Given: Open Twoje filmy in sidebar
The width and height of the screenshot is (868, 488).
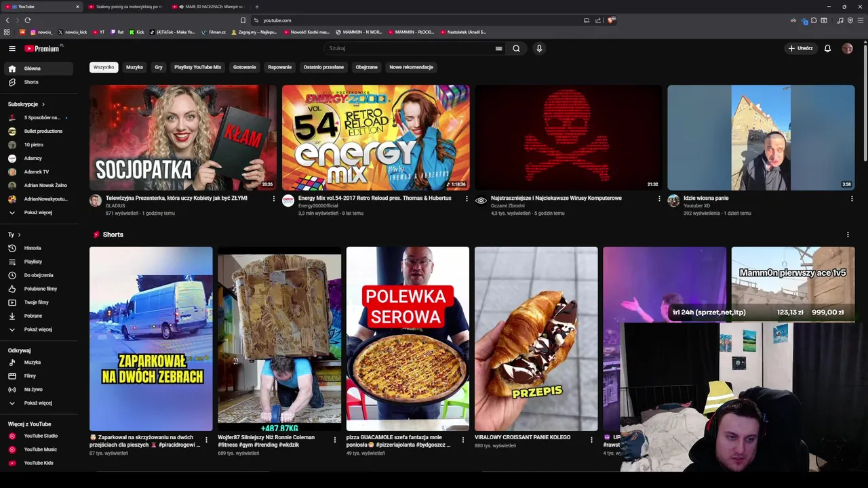Looking at the screenshot, I should 38,302.
